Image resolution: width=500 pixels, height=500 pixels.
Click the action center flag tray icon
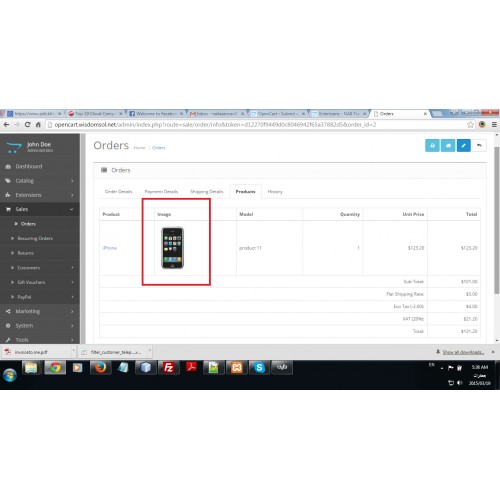pos(451,368)
